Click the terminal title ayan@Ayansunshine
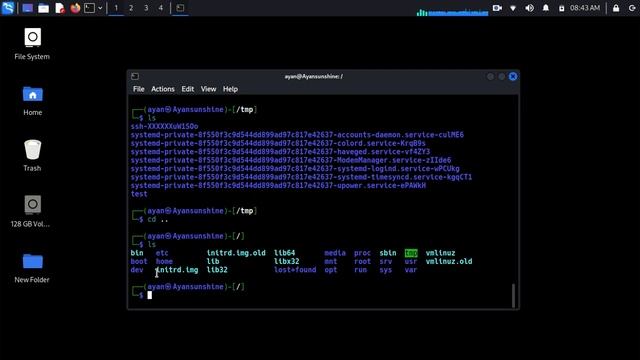 pos(314,76)
